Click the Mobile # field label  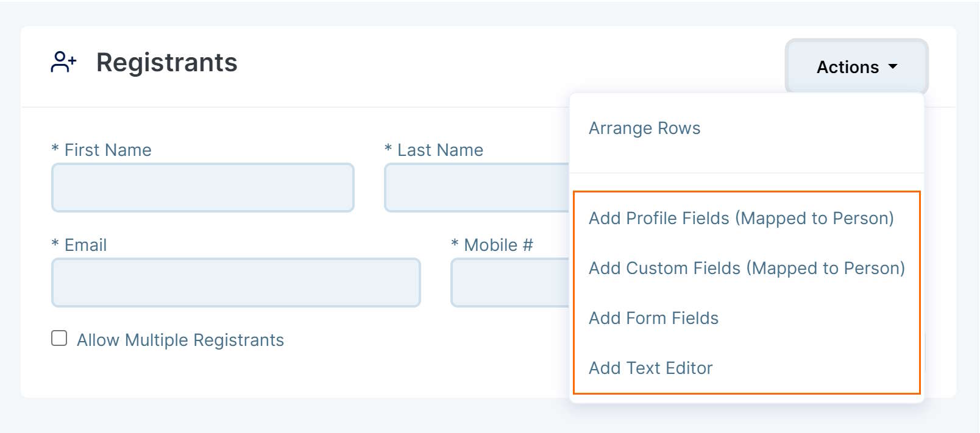[x=498, y=245]
